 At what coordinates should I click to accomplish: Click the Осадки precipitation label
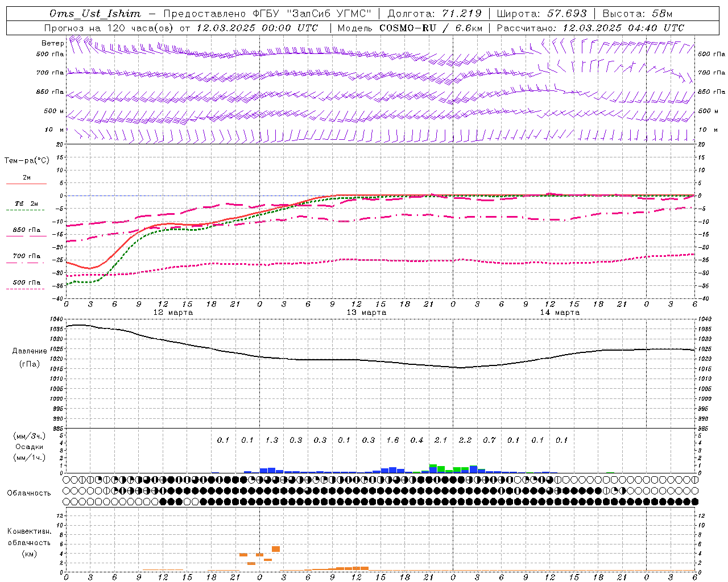click(29, 447)
